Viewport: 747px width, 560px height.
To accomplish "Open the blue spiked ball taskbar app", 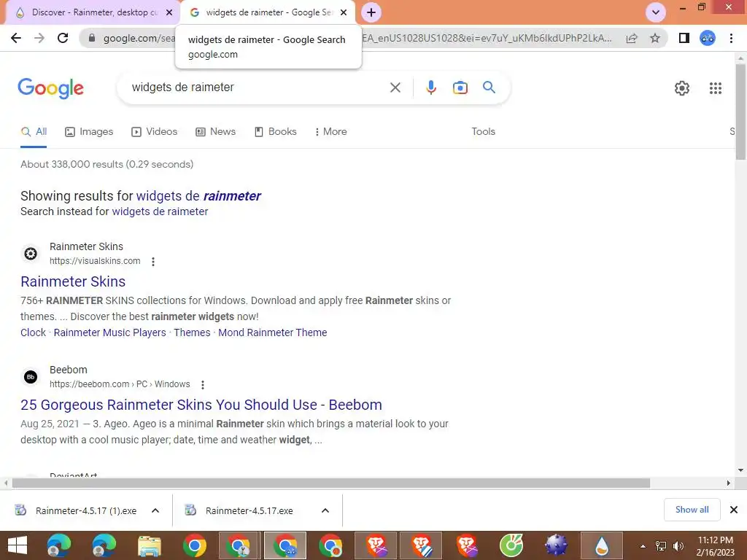I will [556, 545].
